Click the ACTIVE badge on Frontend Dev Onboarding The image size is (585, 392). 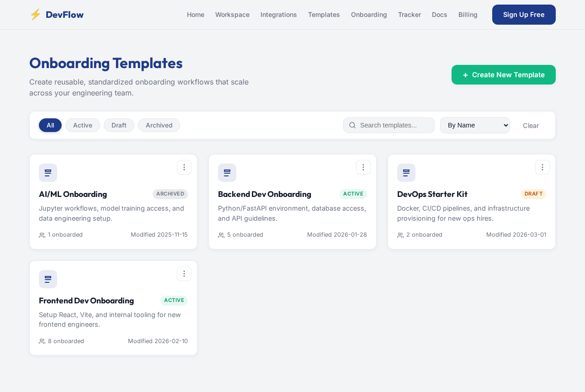pyautogui.click(x=174, y=301)
